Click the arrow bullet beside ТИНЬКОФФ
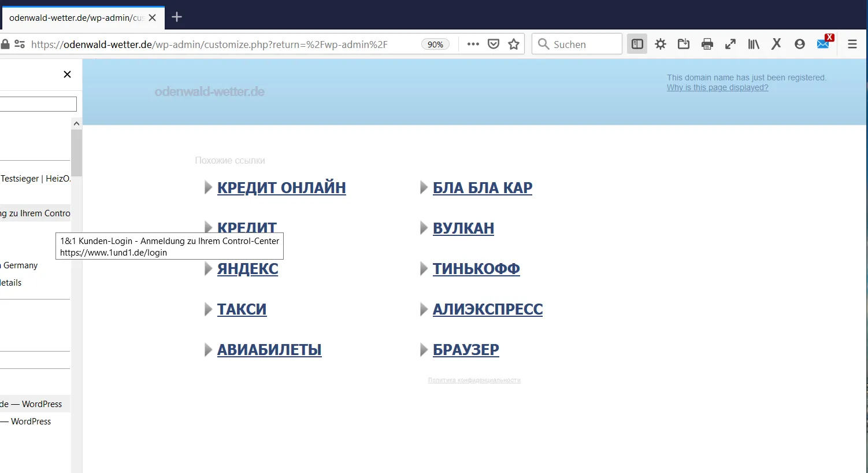Viewport: 868px width, 473px height. (424, 268)
